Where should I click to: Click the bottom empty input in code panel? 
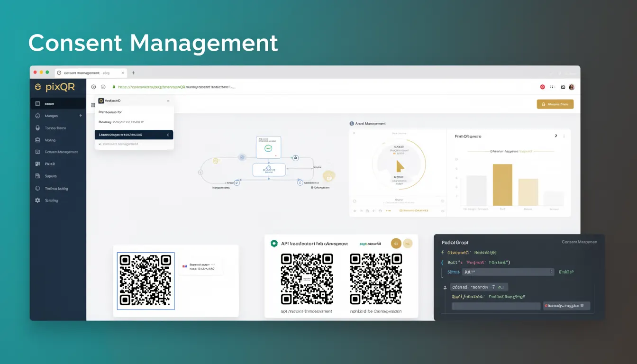tap(496, 306)
